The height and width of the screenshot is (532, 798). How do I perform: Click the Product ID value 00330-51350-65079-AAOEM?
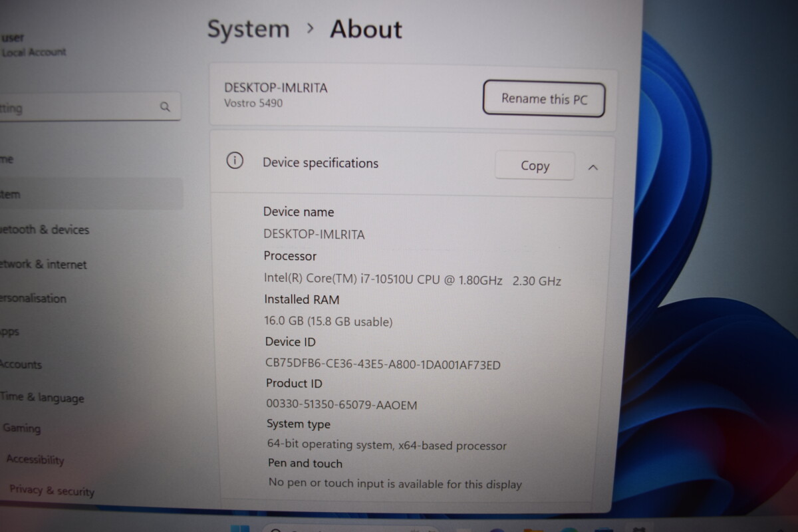(342, 404)
